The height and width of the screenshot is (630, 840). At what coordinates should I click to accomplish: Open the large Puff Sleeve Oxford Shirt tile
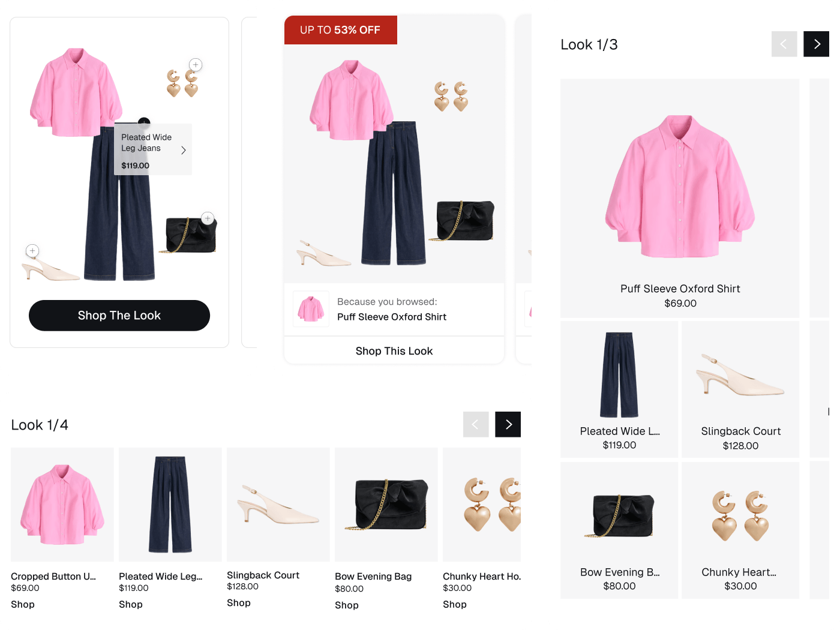[x=680, y=198]
